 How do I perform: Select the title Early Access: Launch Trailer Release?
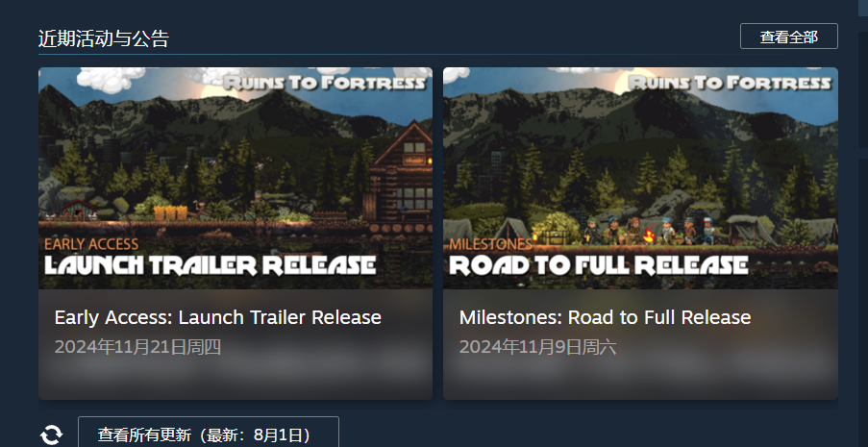(217, 317)
